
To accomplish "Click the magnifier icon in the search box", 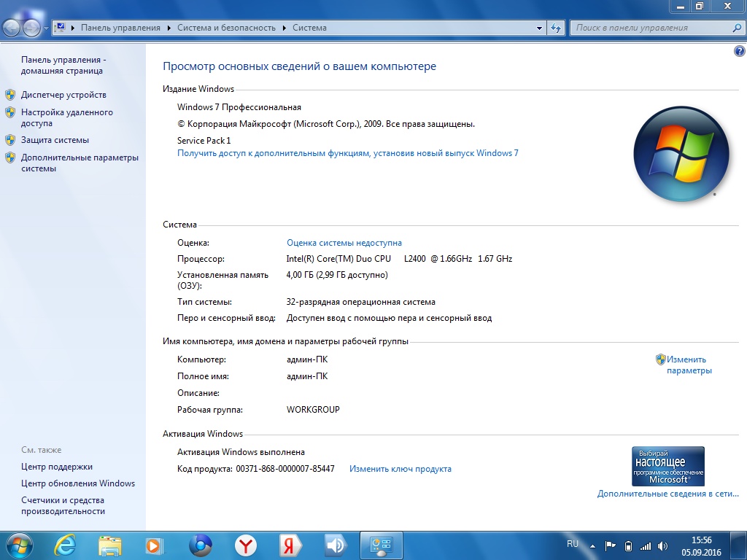I will [737, 28].
